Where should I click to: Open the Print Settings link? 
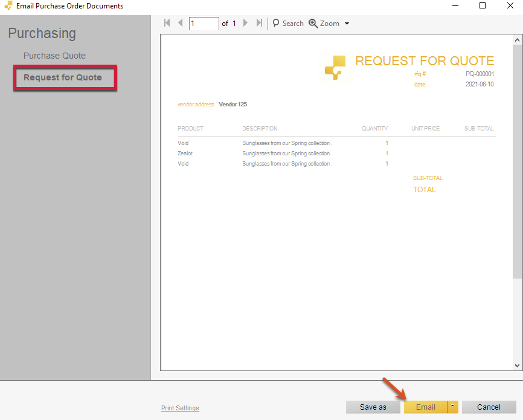180,408
